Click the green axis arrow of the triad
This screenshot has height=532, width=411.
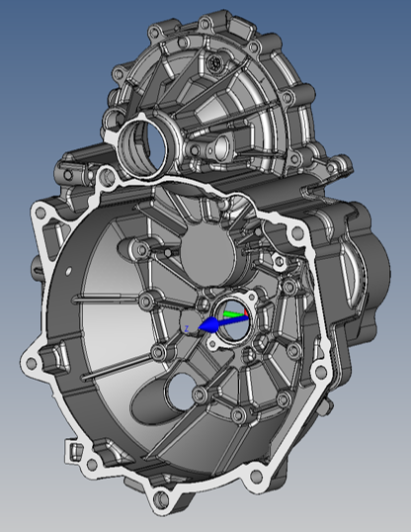tap(233, 314)
